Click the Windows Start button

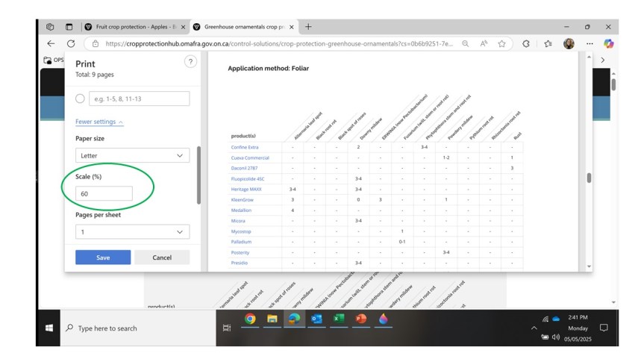[x=49, y=328]
